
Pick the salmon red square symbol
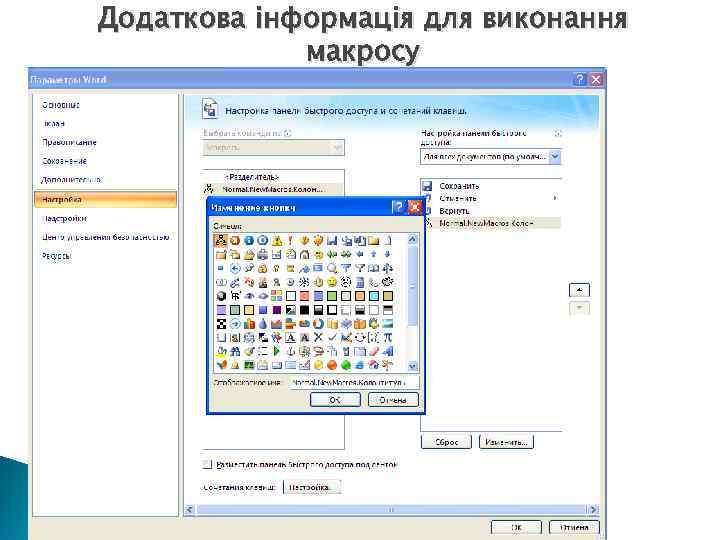tap(304, 296)
